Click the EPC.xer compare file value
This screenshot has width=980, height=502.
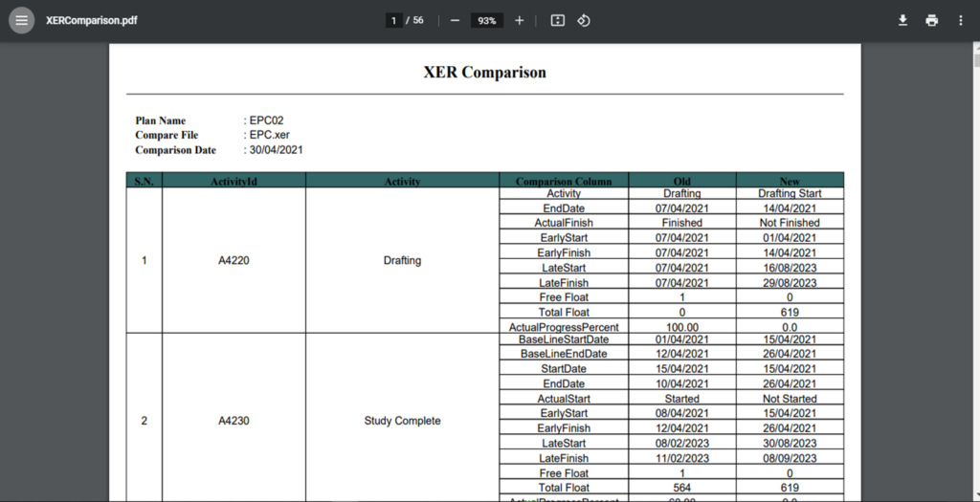pos(270,136)
